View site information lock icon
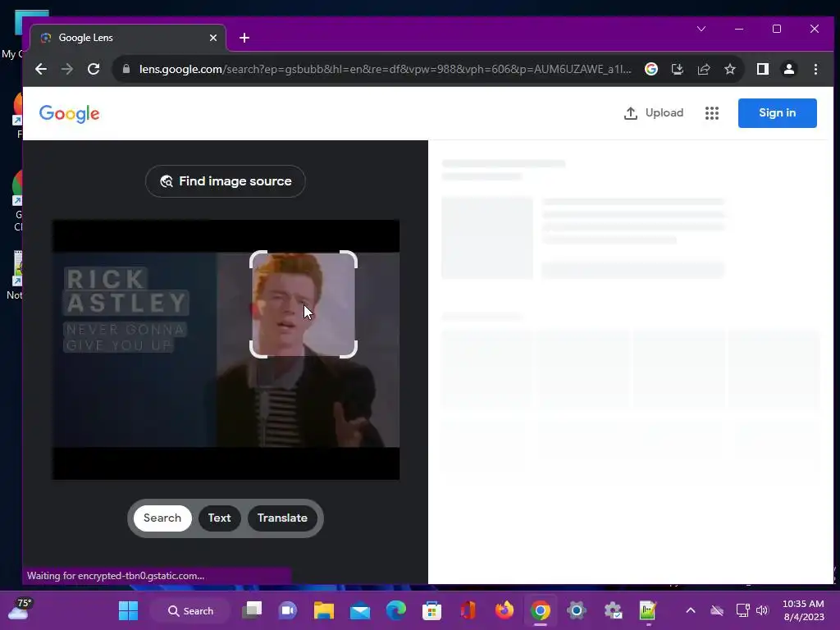 point(126,69)
